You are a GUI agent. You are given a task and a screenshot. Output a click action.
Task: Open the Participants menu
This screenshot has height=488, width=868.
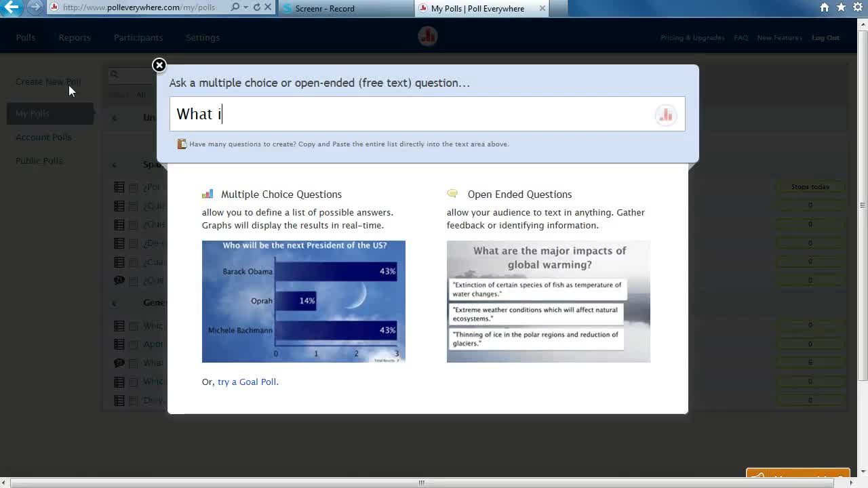[138, 37]
